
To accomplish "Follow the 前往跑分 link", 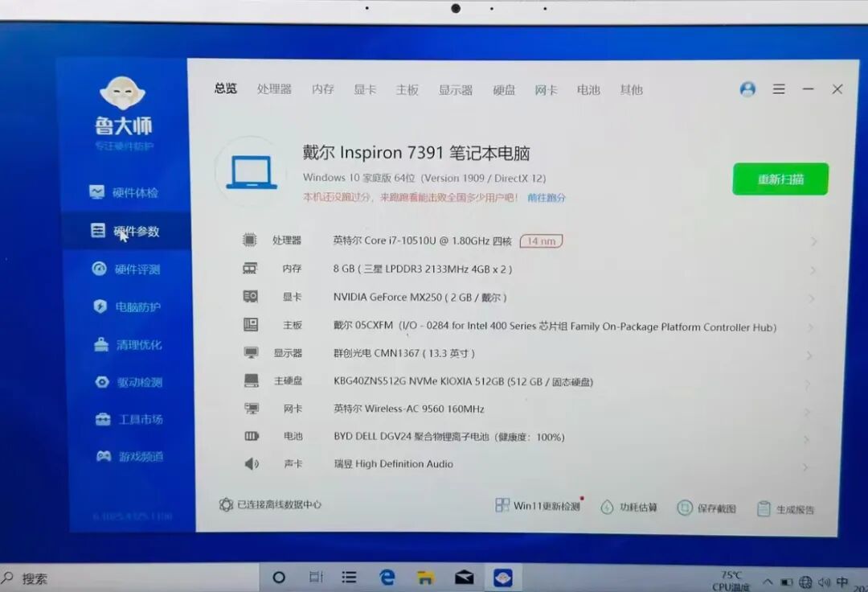I will coord(547,198).
